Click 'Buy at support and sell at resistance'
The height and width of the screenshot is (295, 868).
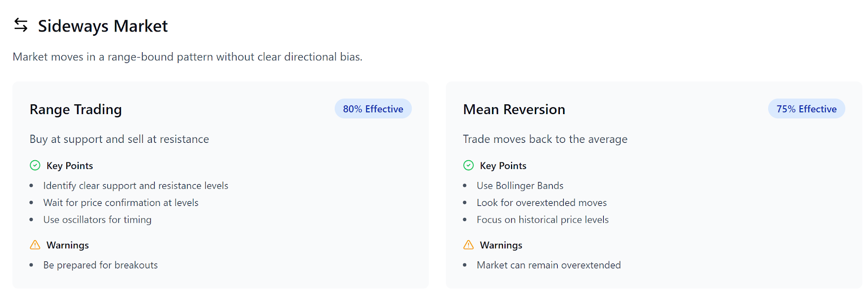119,139
